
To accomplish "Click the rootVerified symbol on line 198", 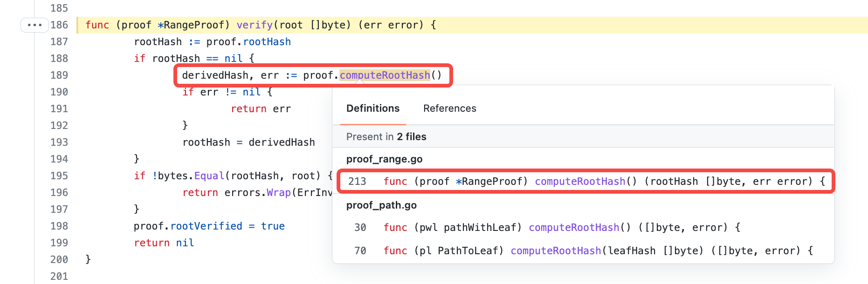I will coord(206,226).
